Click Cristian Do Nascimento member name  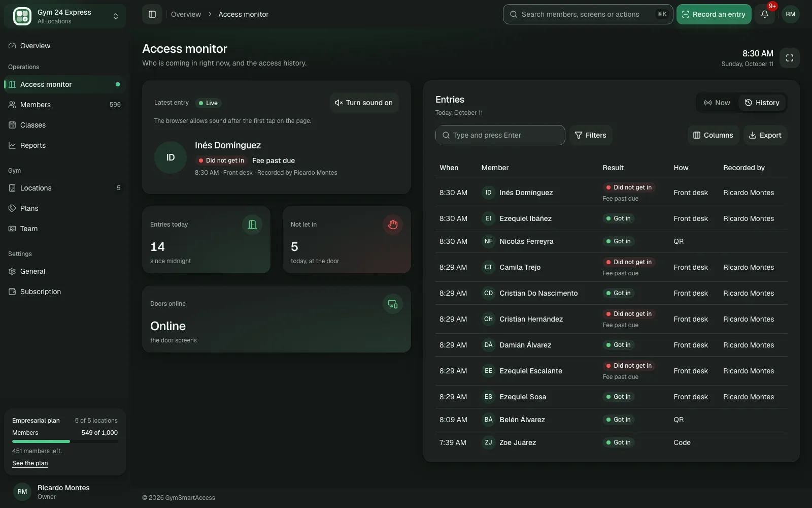[x=538, y=293]
